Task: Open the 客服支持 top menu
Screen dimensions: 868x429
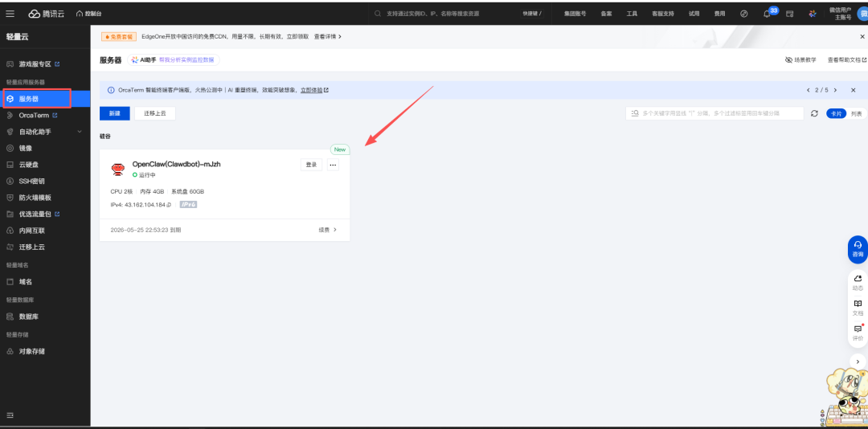Action: pyautogui.click(x=662, y=14)
